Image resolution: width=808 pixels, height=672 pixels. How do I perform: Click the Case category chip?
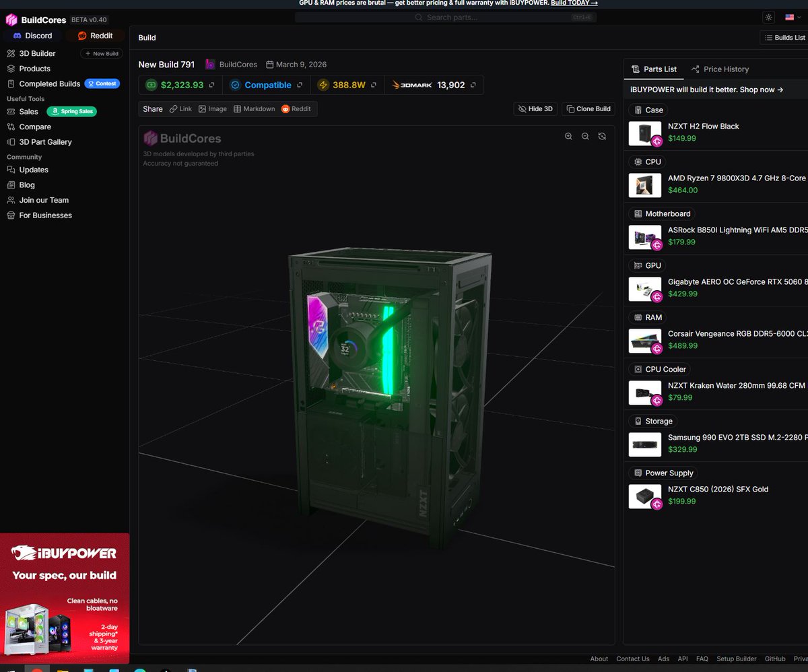click(x=648, y=110)
